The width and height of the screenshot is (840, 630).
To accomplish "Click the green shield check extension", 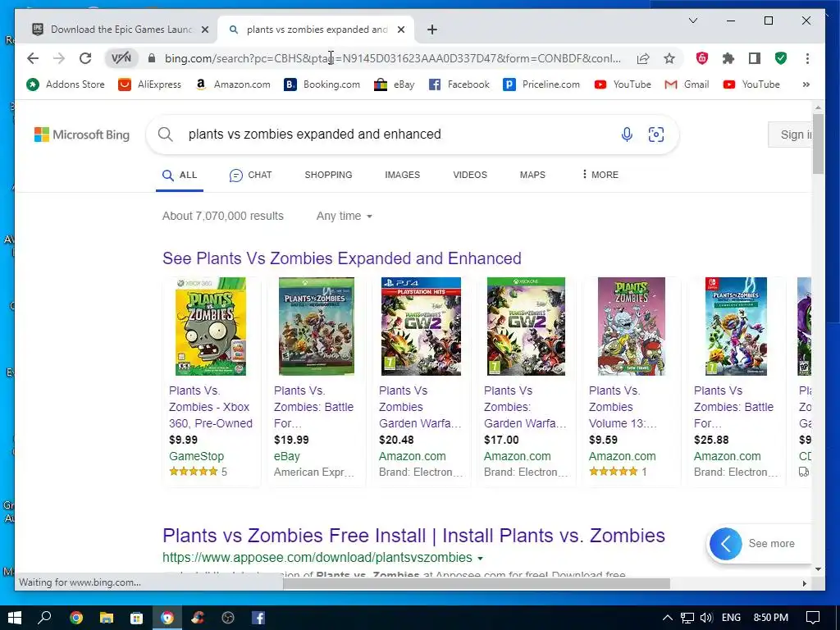I will [x=781, y=58].
